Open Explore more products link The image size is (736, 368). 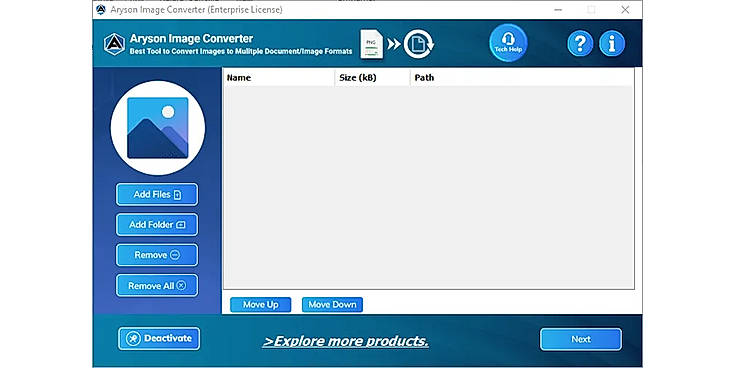click(x=345, y=341)
